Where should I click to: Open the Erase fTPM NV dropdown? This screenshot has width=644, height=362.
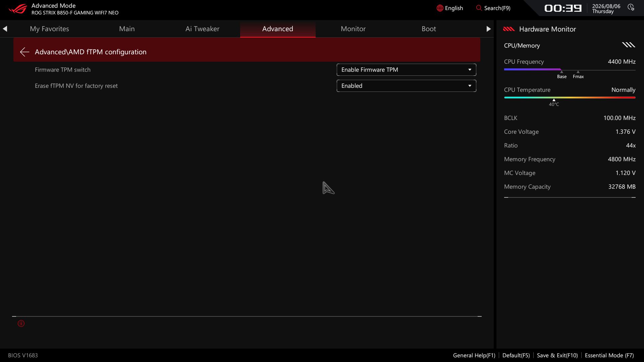(406, 86)
